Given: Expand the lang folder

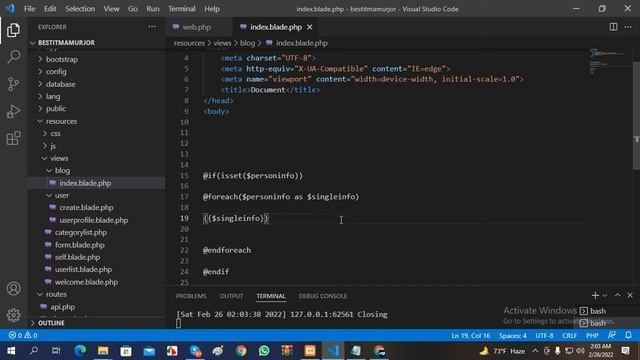Looking at the screenshot, I should pyautogui.click(x=53, y=96).
